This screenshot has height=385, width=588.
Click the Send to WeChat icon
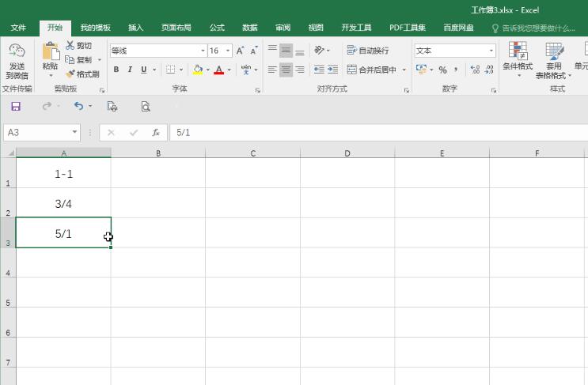tap(17, 51)
